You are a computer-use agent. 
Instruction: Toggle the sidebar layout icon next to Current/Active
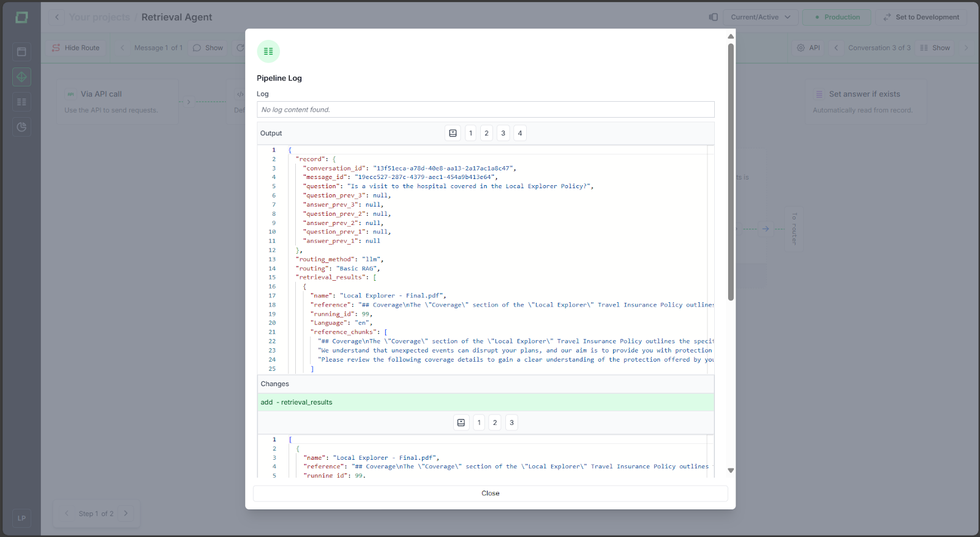coord(713,17)
